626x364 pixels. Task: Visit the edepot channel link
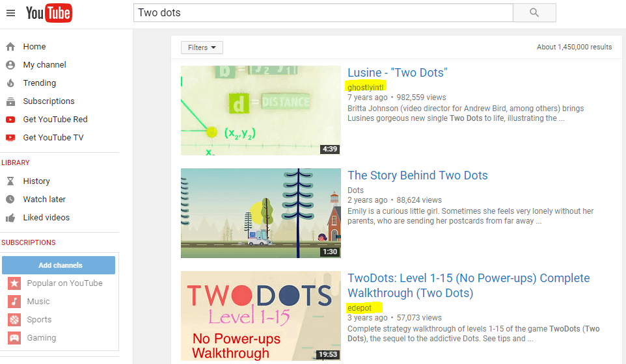[x=360, y=307]
